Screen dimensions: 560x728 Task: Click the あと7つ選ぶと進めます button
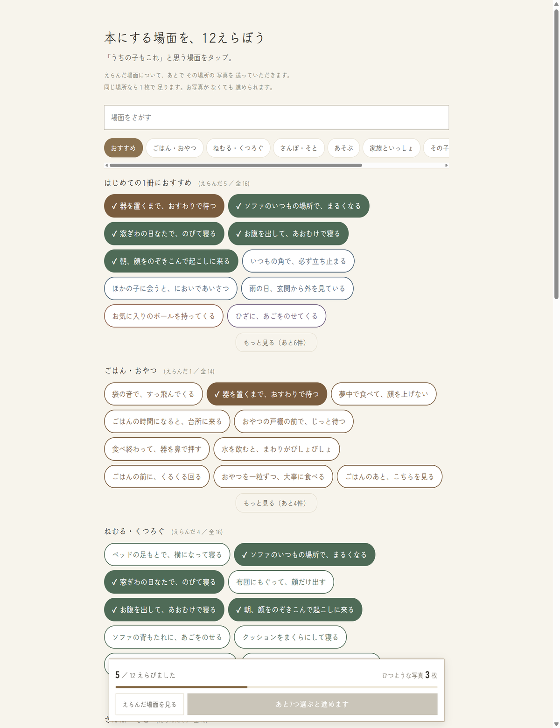tap(312, 704)
